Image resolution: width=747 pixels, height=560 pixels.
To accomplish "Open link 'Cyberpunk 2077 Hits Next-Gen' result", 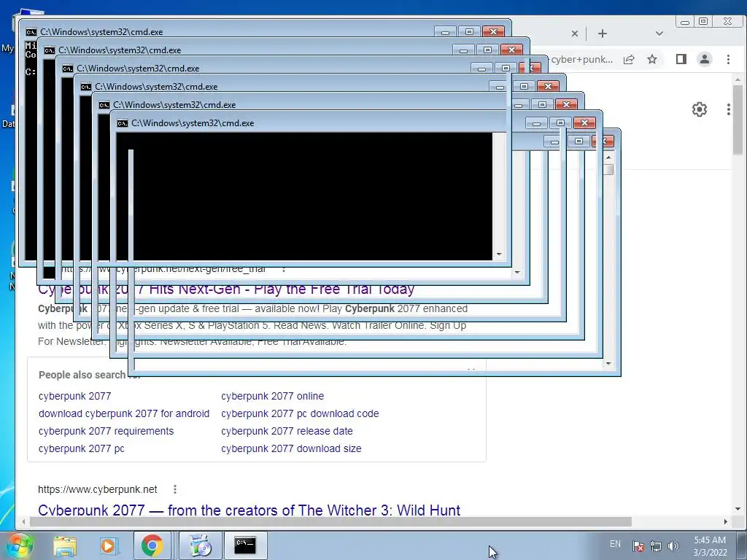I will click(226, 289).
